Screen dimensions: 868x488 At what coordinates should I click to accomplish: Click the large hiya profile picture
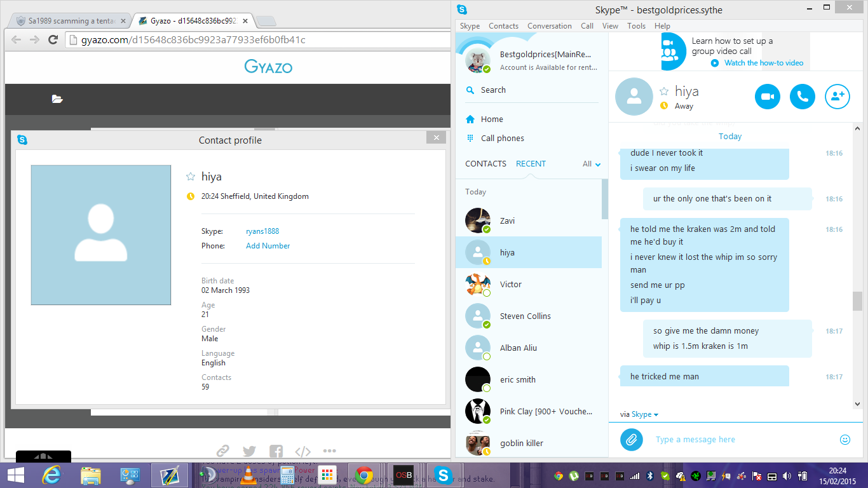click(101, 235)
